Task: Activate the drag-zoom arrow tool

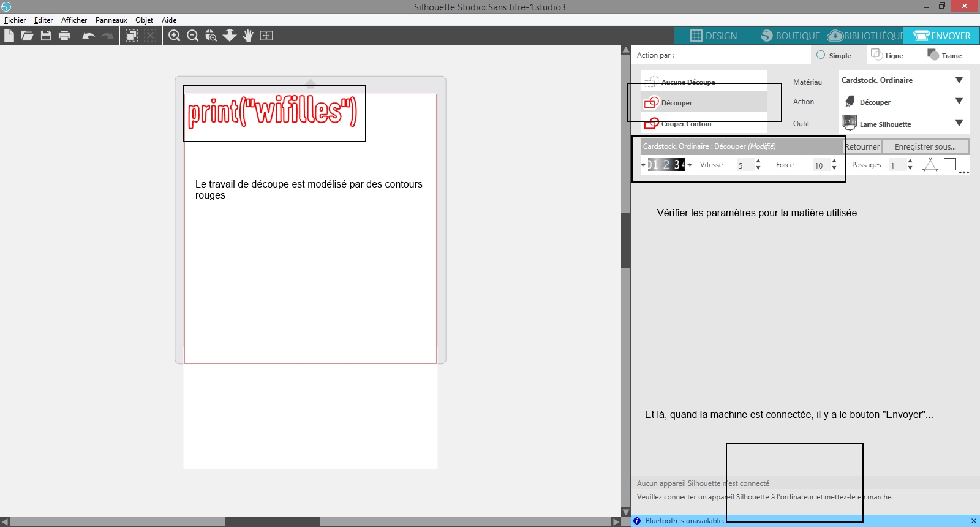Action: click(230, 36)
